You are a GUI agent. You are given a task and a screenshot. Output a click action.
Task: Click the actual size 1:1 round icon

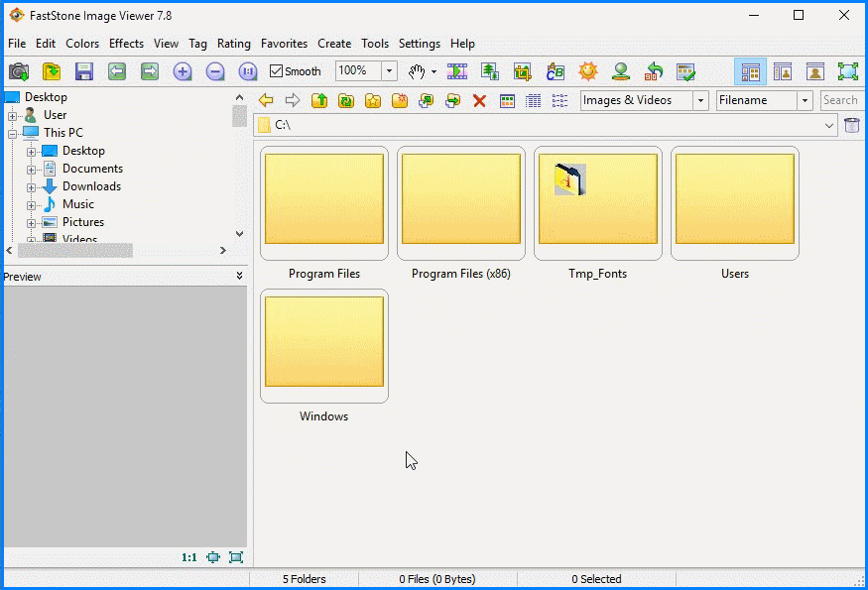click(x=248, y=71)
